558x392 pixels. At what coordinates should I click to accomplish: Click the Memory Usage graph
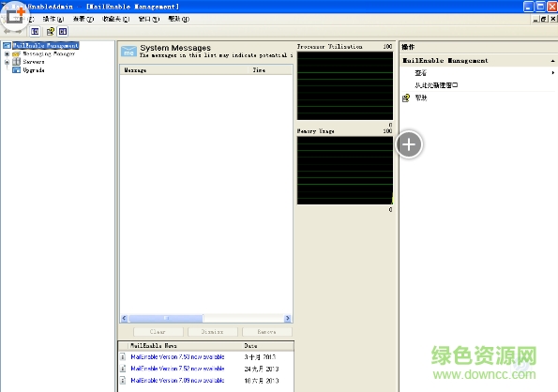345,171
